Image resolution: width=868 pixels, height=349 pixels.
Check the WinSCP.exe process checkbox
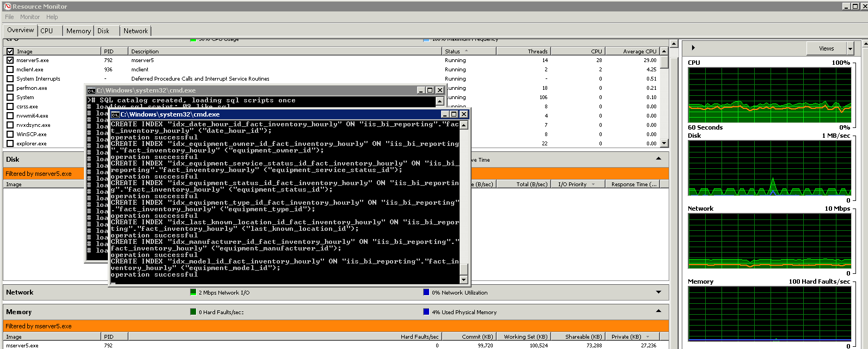point(10,134)
